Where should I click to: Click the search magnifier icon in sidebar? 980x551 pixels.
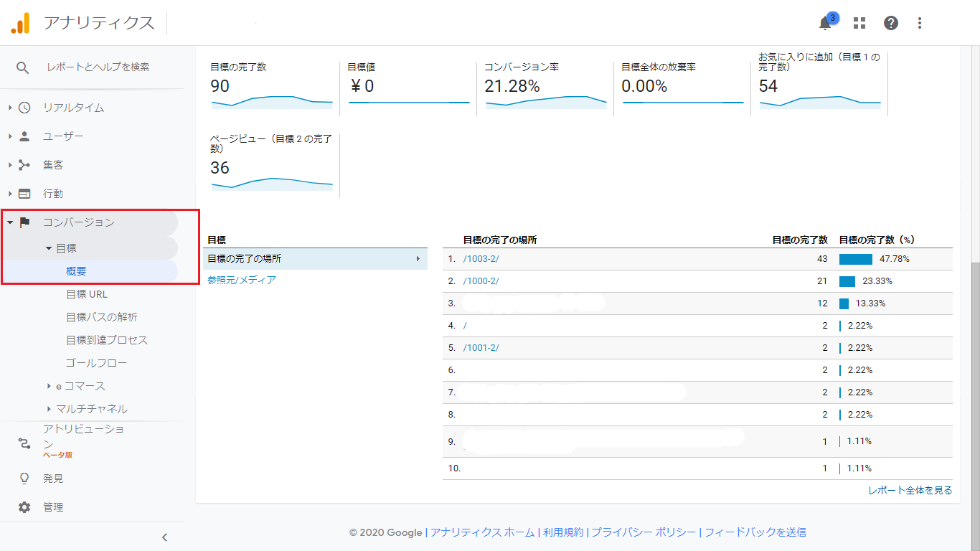point(23,67)
